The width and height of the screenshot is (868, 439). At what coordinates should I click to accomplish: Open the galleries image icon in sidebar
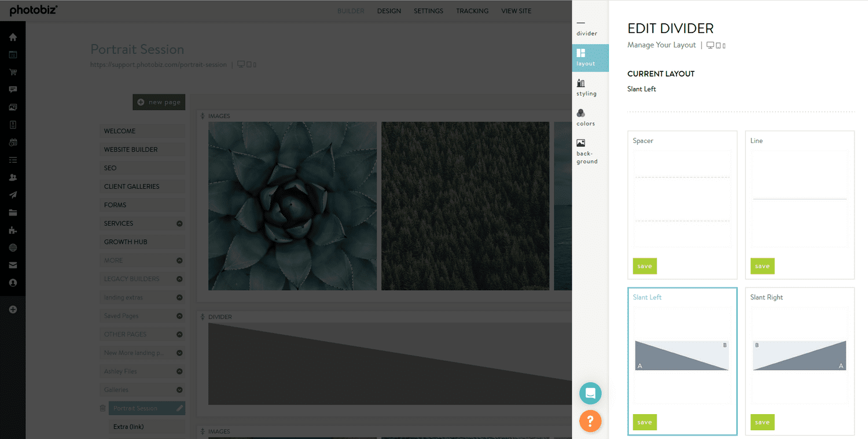(13, 107)
